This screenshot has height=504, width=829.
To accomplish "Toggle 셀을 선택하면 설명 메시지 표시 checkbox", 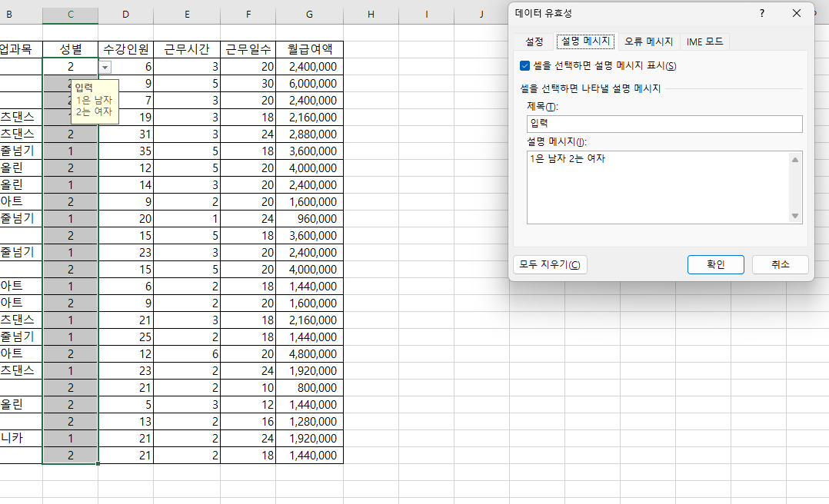I will [x=525, y=66].
